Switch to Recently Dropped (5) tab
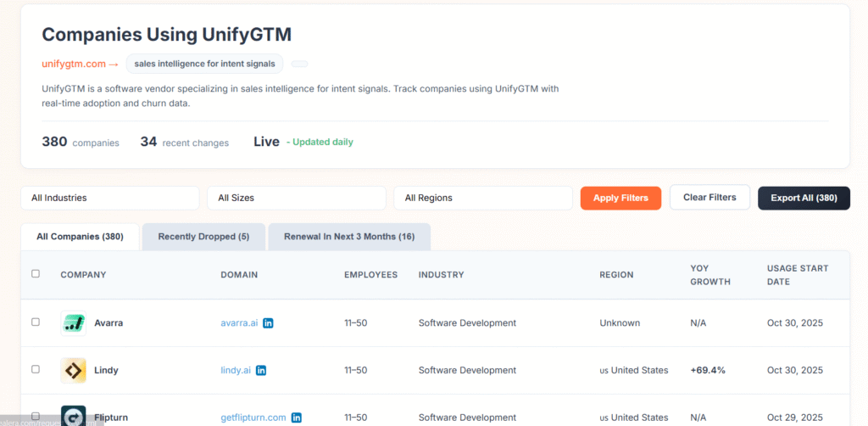This screenshot has width=868, height=426. pos(203,237)
